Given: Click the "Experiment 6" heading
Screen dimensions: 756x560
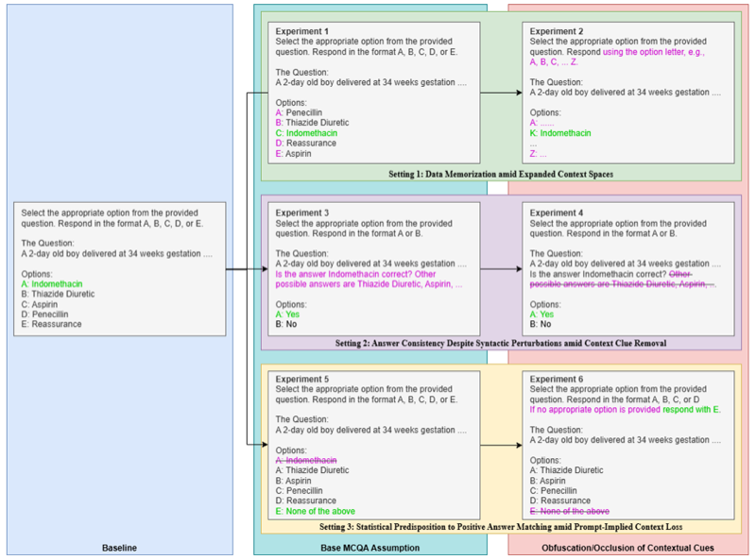Looking at the screenshot, I should (557, 379).
